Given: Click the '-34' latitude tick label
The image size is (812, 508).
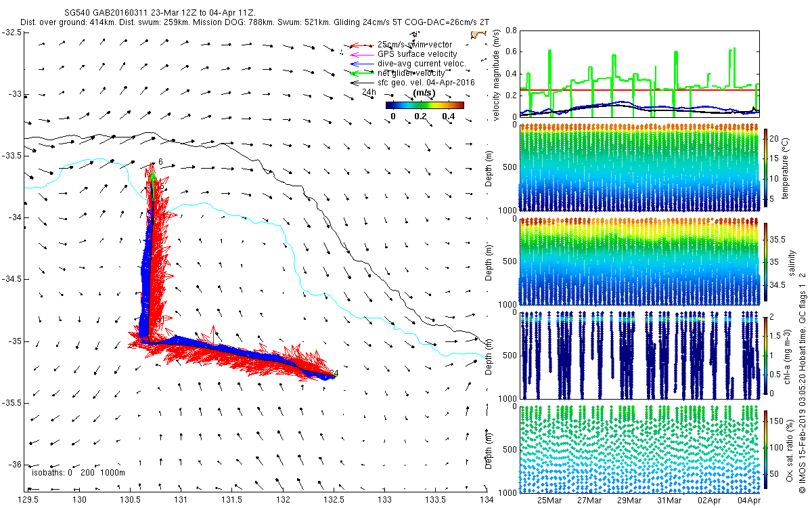Looking at the screenshot, I should coord(14,217).
